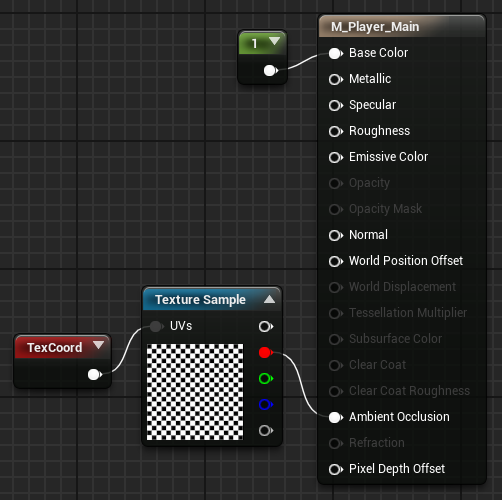The image size is (502, 500).
Task: Click the Clear Coat input pin
Action: [336, 365]
